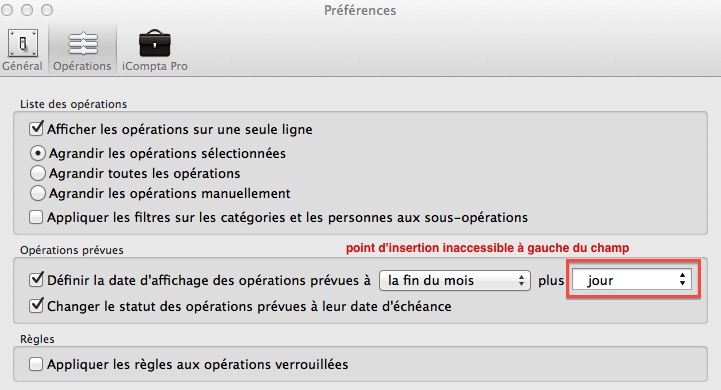Enable filters on catégories for sous-opérations
The width and height of the screenshot is (721, 390).
pyautogui.click(x=36, y=217)
